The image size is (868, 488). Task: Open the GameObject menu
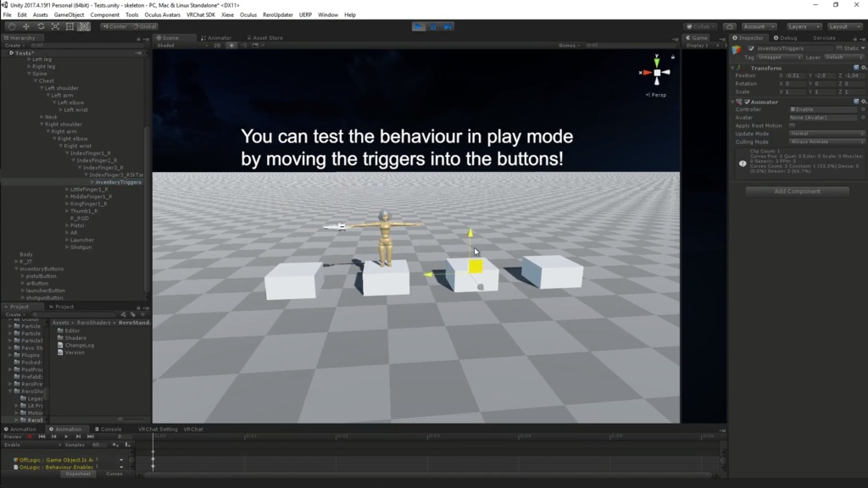click(x=69, y=14)
